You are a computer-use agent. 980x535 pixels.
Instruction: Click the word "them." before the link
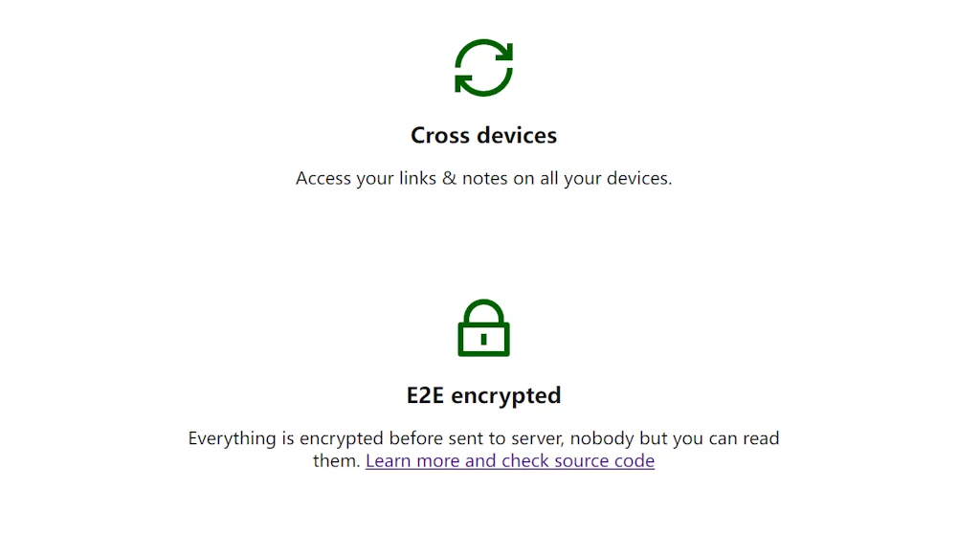click(337, 461)
